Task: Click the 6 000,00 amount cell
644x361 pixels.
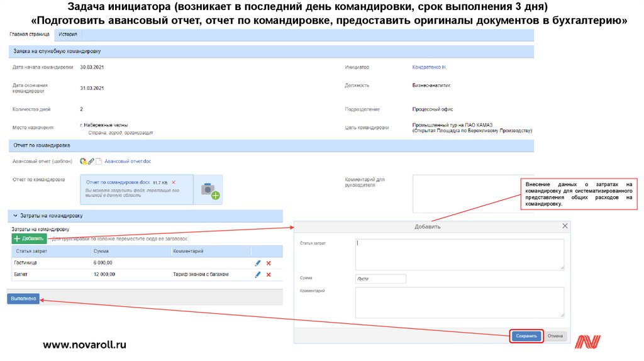Action: [x=103, y=263]
